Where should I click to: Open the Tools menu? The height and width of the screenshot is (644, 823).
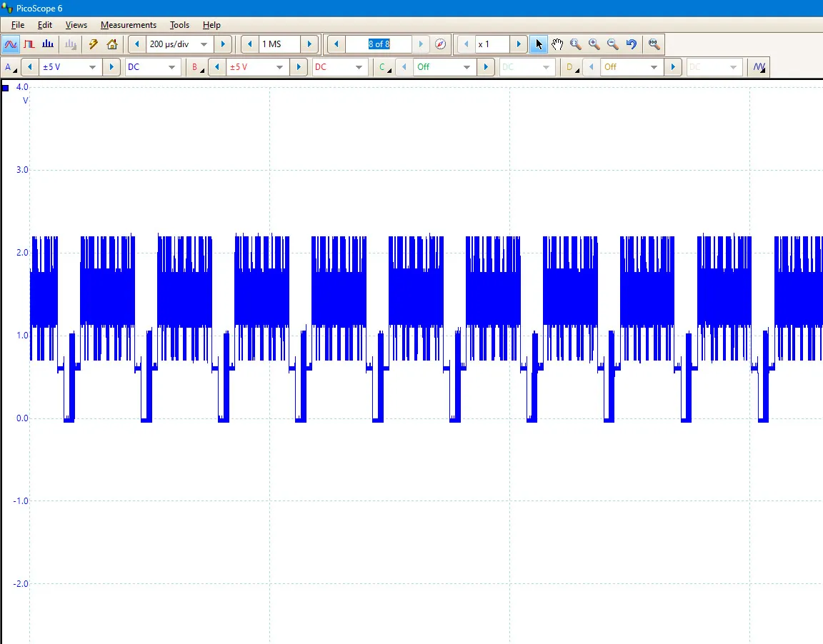pos(179,25)
